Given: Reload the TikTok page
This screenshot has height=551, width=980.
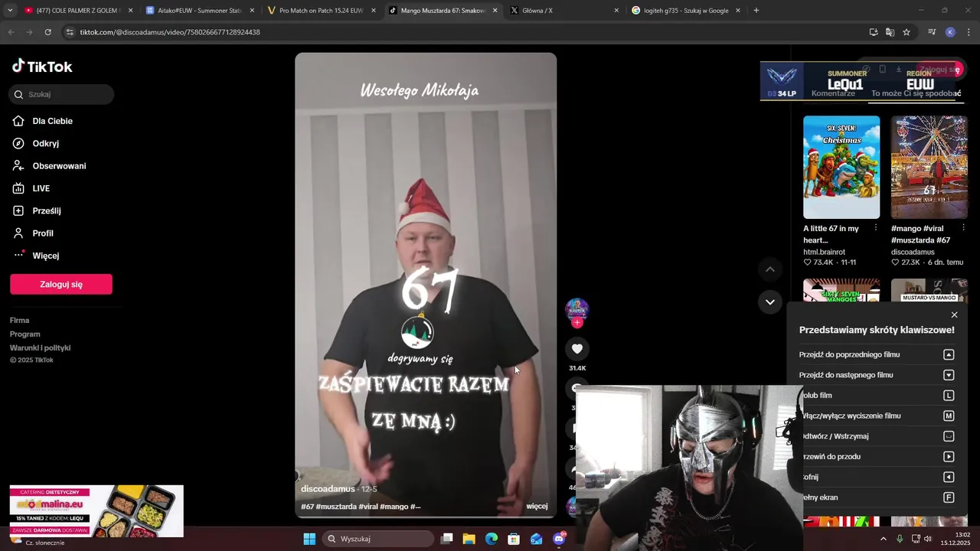Looking at the screenshot, I should (x=47, y=32).
